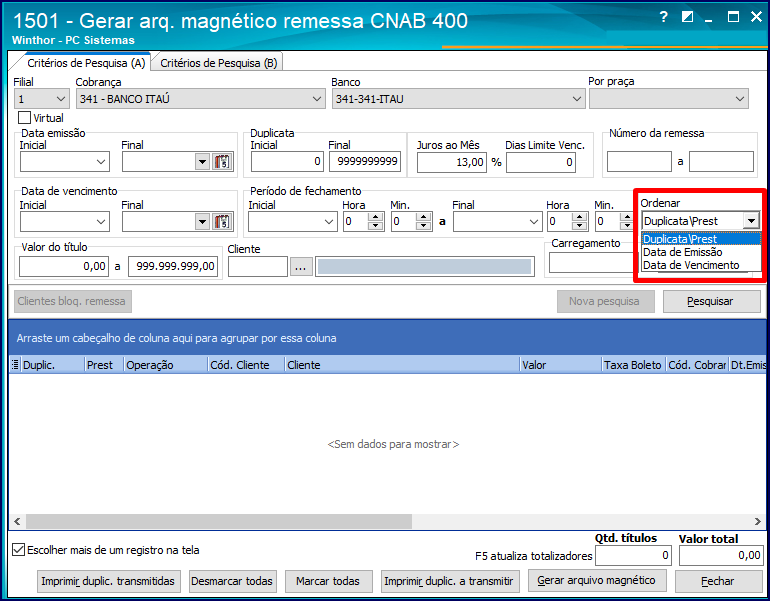Sort by Prest column header
This screenshot has height=601, width=770.
coord(104,365)
